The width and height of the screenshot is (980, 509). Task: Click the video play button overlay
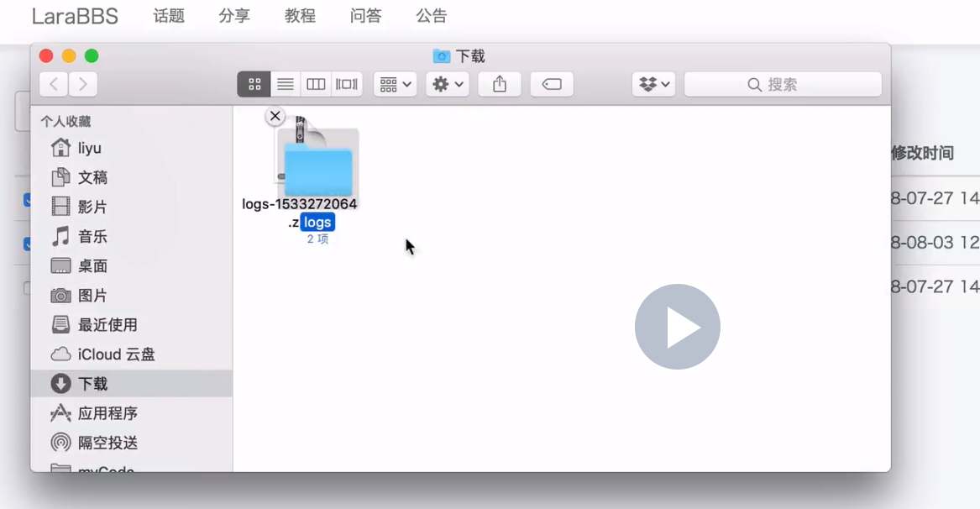click(x=678, y=327)
